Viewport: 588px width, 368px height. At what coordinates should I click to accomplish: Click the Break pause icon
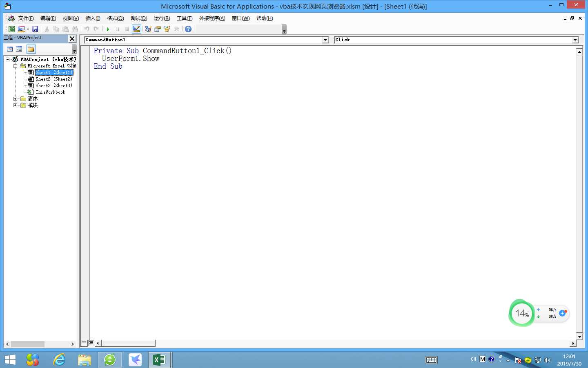[x=117, y=29]
